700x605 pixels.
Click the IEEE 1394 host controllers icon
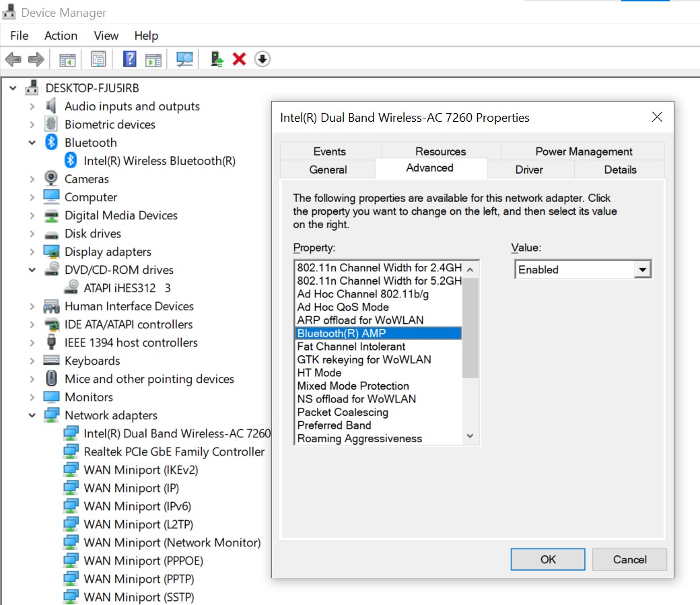click(x=51, y=342)
